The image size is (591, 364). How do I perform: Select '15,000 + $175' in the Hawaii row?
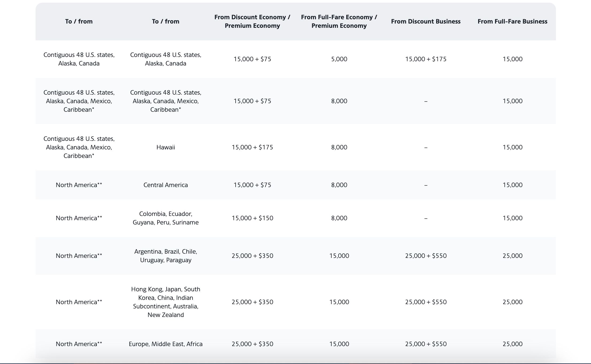252,147
